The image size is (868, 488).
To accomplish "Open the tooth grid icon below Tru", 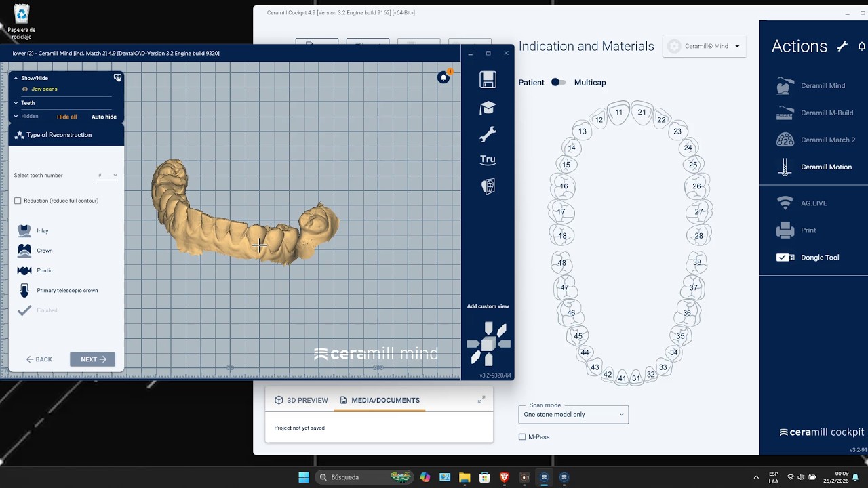I will (x=488, y=186).
